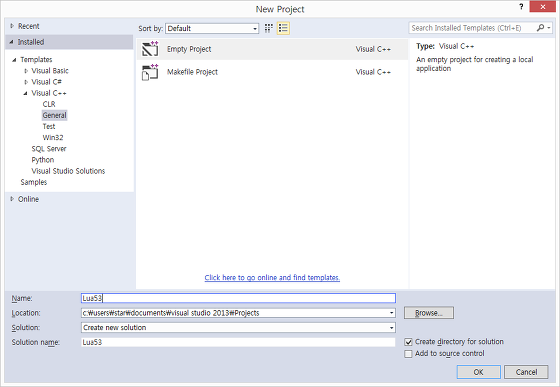Click the Cancel button

click(x=526, y=372)
